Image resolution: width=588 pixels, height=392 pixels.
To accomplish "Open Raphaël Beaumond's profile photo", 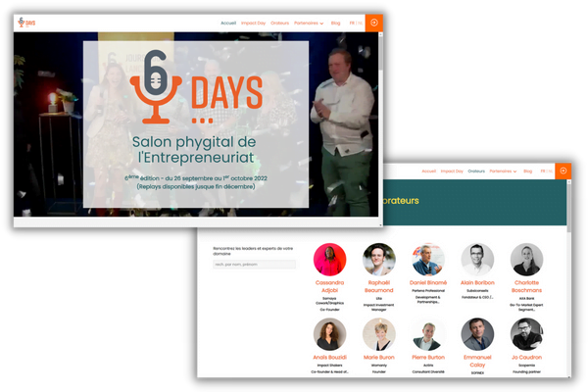I will tap(378, 259).
